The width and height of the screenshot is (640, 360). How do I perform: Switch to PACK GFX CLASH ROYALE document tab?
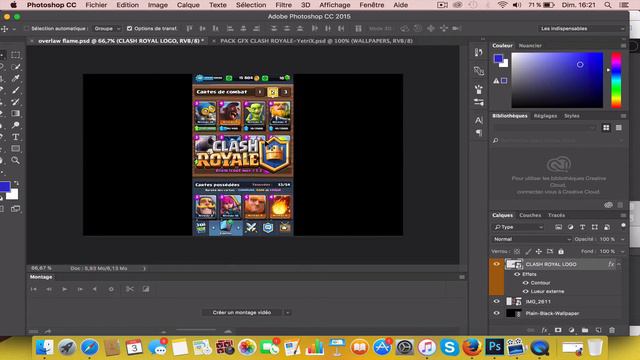coord(316,41)
